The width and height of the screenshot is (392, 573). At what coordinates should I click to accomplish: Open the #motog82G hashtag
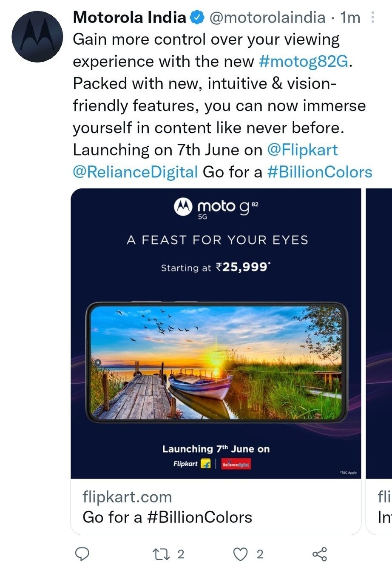click(304, 62)
